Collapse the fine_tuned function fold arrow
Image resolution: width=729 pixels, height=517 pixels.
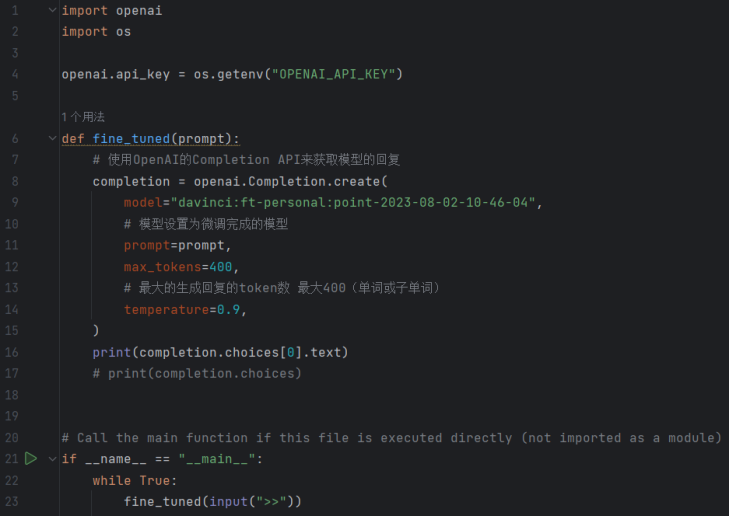53,138
